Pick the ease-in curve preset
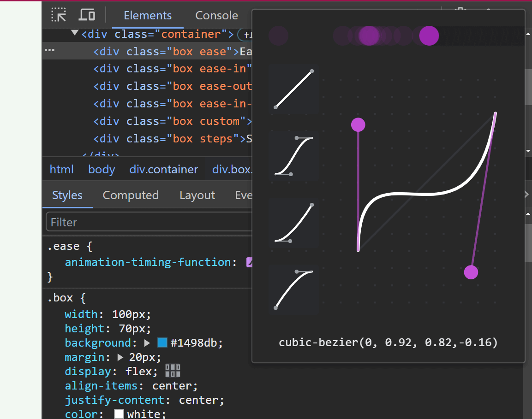The width and height of the screenshot is (532, 419). [x=293, y=222]
